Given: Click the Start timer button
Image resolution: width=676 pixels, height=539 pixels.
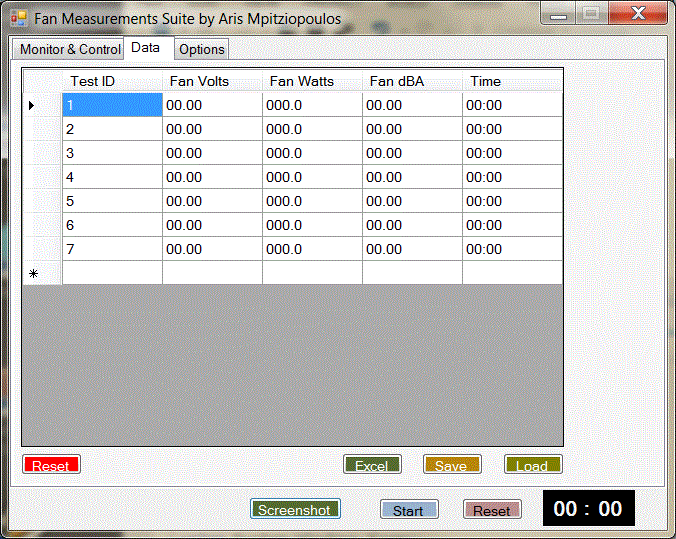Looking at the screenshot, I should (409, 510).
